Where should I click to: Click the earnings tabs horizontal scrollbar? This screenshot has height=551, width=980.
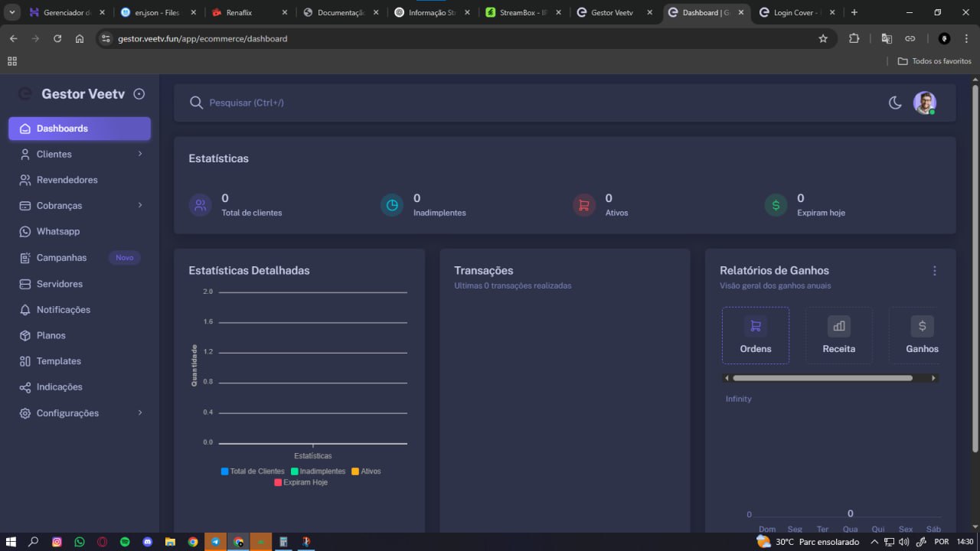822,378
